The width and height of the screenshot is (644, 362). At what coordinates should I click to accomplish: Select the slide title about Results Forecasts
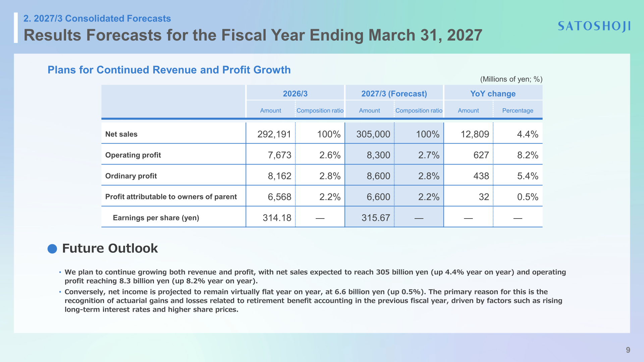(x=253, y=35)
